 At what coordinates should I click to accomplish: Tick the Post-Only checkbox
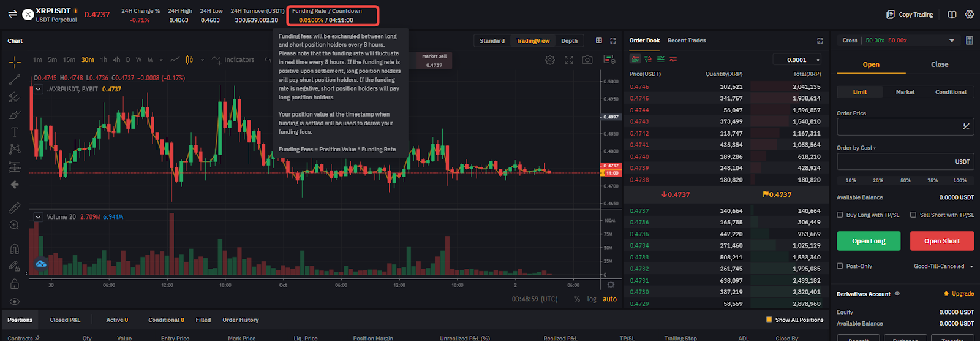[840, 266]
